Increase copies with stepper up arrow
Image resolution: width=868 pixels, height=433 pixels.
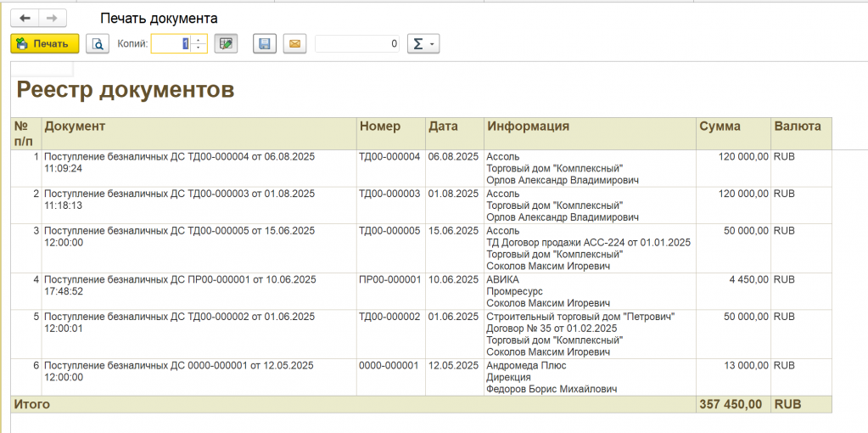199,40
